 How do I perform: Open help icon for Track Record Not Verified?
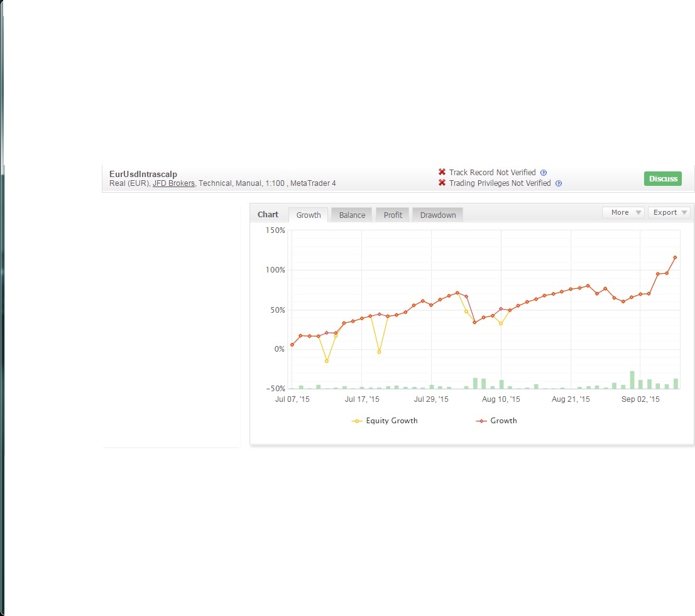point(544,173)
